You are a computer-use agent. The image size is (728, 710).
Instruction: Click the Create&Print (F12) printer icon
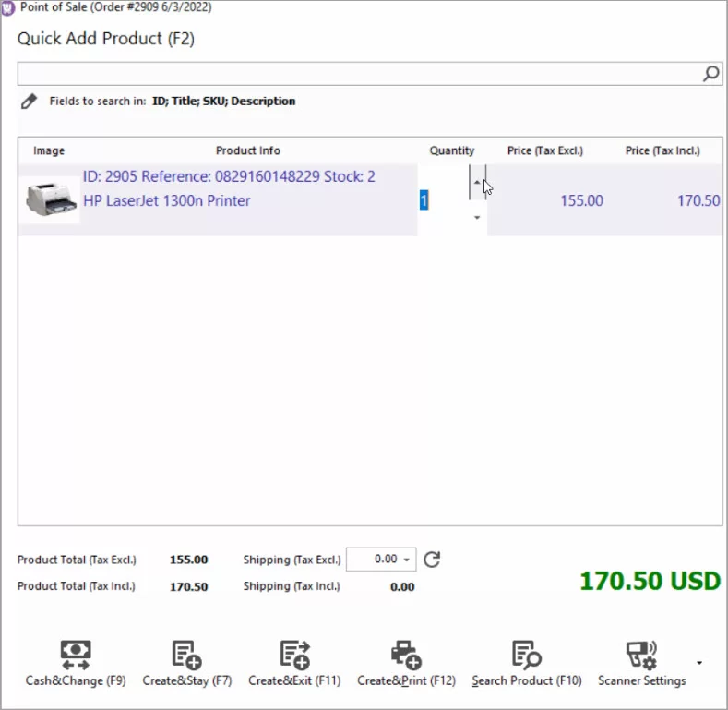coord(406,655)
